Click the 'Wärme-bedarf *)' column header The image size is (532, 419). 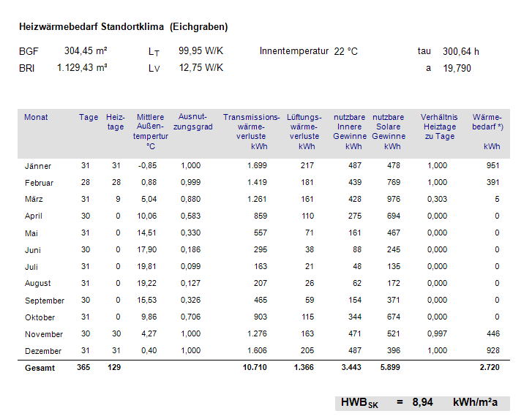tap(487, 132)
